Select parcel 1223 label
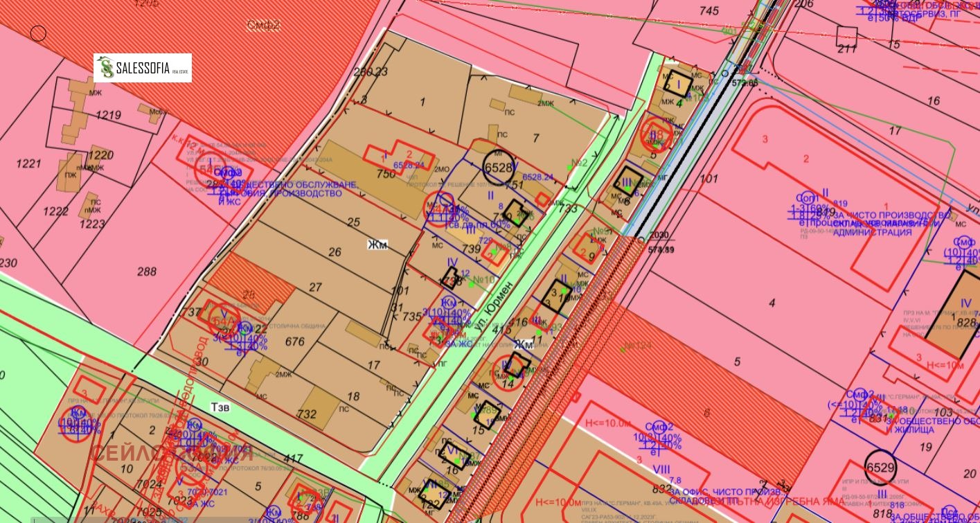Screen dimensions: 980x523 pyautogui.click(x=92, y=224)
